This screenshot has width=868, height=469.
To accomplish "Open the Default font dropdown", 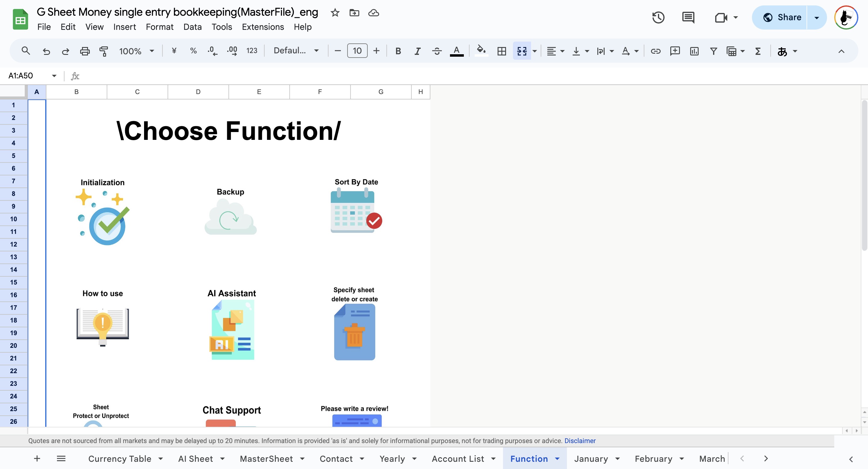I will point(296,51).
